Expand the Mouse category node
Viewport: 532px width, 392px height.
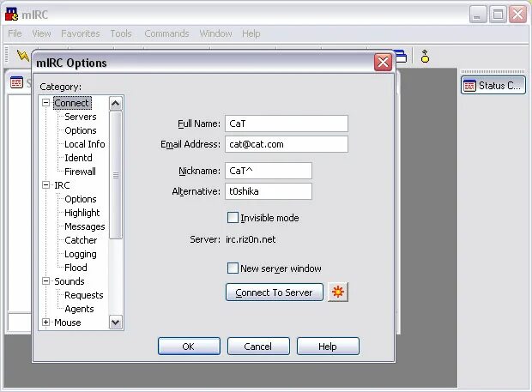45,323
